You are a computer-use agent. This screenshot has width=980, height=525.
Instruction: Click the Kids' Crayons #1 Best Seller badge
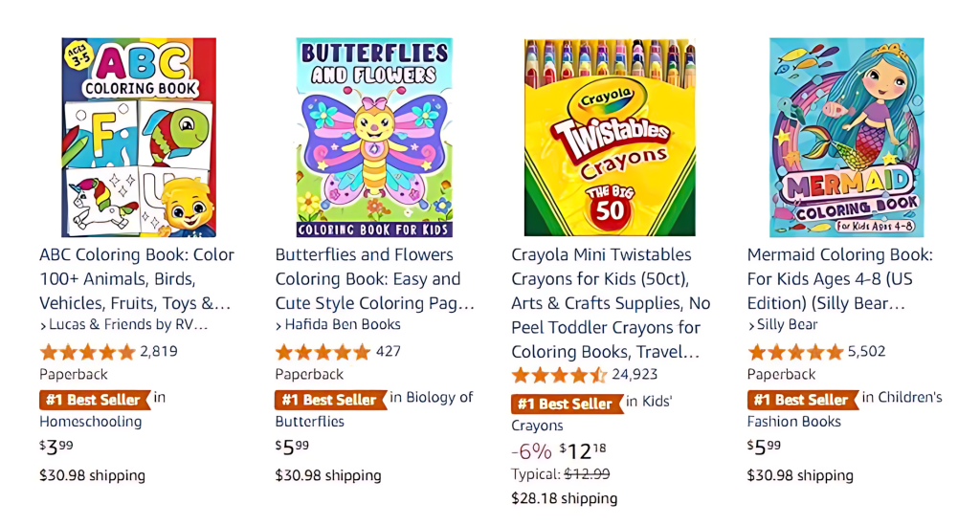tap(565, 404)
